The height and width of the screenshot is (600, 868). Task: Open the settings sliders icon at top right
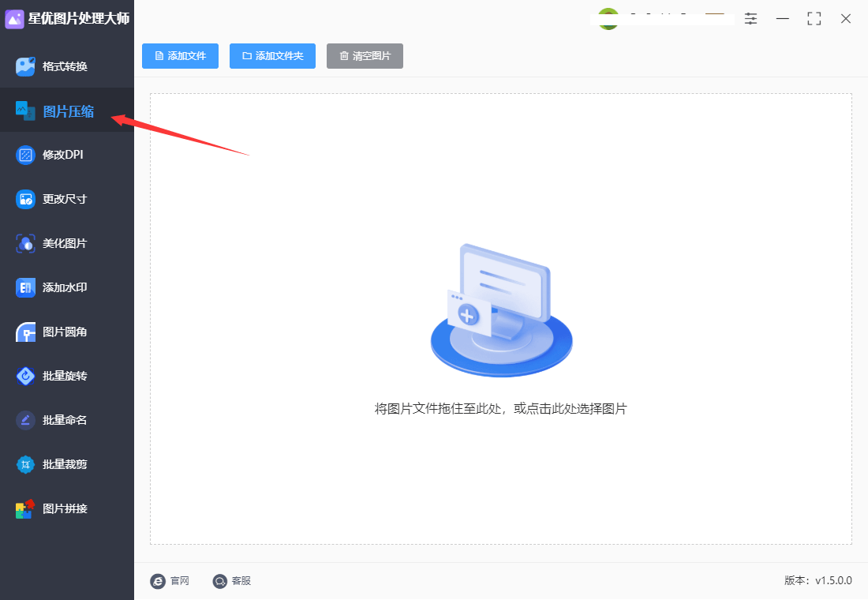(x=750, y=18)
